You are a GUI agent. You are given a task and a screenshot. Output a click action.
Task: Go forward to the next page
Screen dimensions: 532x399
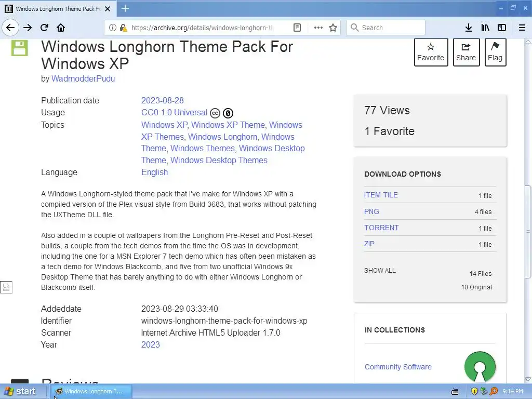point(28,28)
